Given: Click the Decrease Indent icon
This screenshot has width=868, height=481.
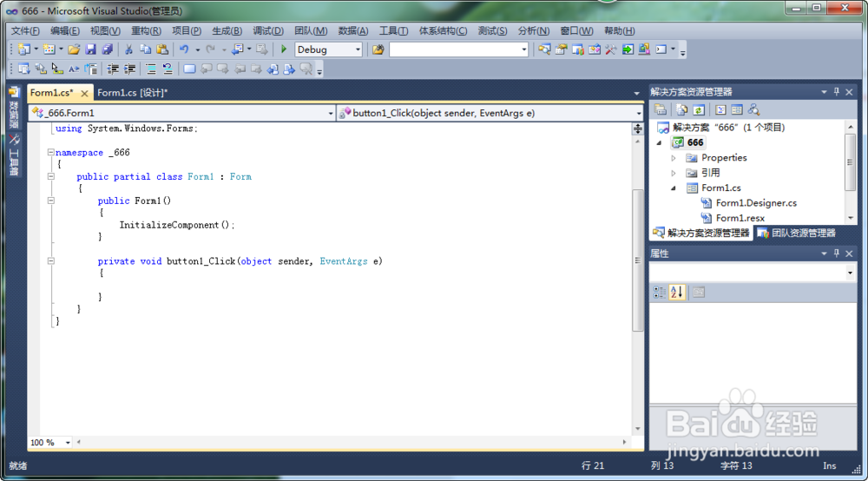Looking at the screenshot, I should (113, 69).
